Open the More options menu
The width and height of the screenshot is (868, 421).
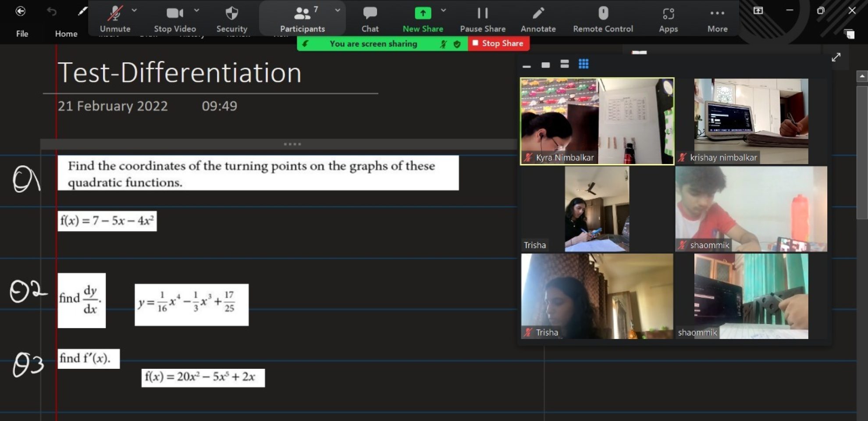click(717, 19)
